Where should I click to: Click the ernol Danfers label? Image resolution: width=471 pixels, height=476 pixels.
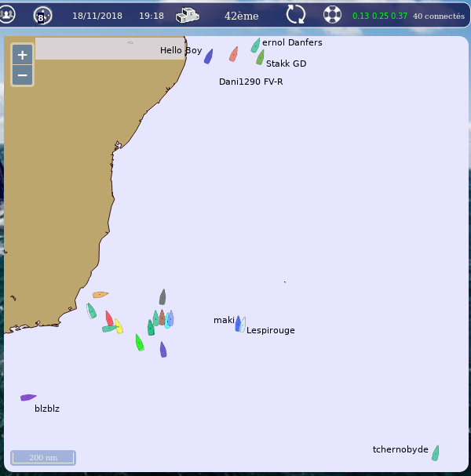point(292,42)
